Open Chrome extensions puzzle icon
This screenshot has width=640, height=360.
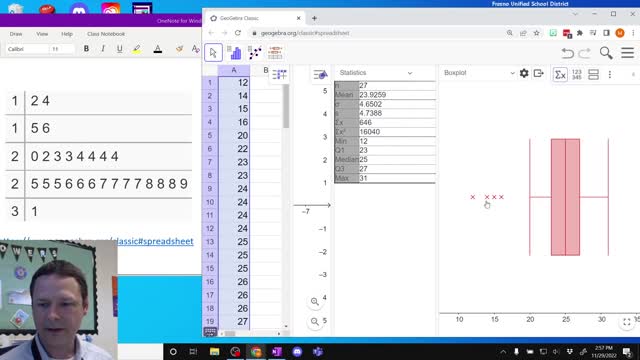click(580, 33)
